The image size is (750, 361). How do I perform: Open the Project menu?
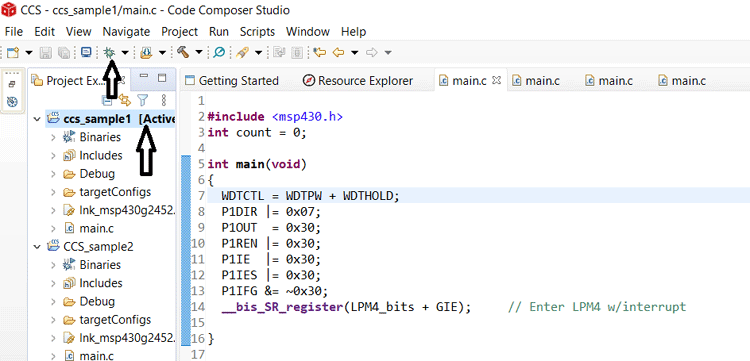coord(179,32)
